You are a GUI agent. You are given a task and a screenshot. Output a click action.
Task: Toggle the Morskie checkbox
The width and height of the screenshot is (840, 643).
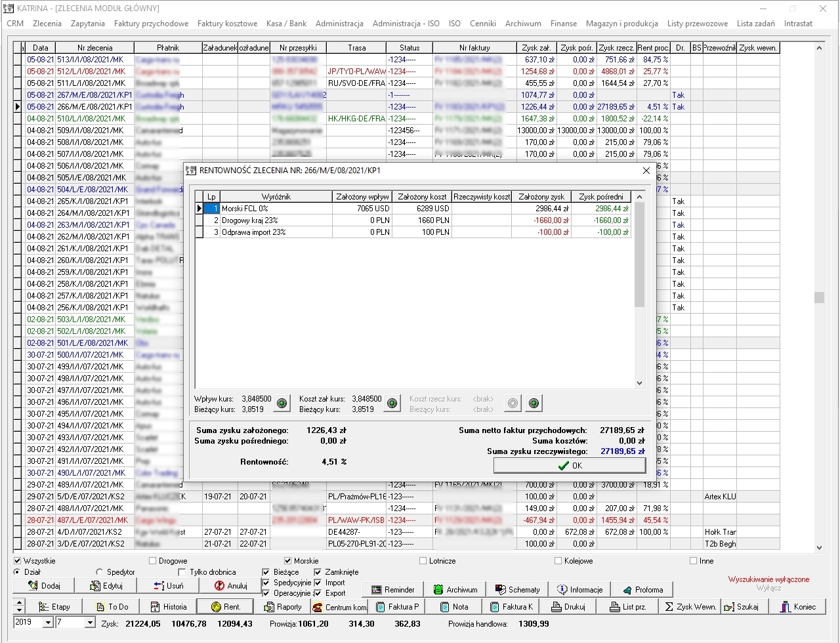pyautogui.click(x=288, y=561)
